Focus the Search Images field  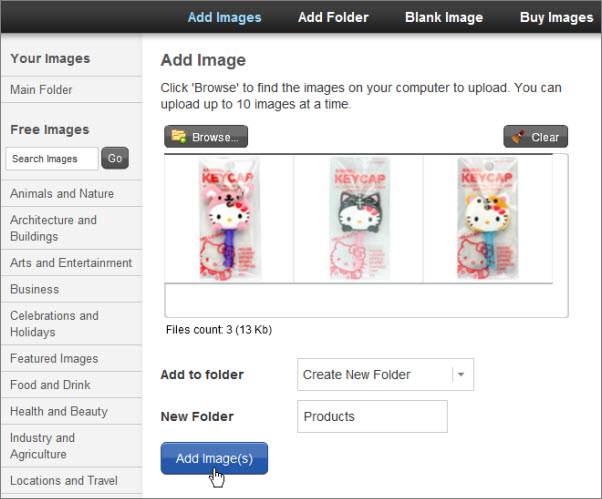pyautogui.click(x=52, y=159)
